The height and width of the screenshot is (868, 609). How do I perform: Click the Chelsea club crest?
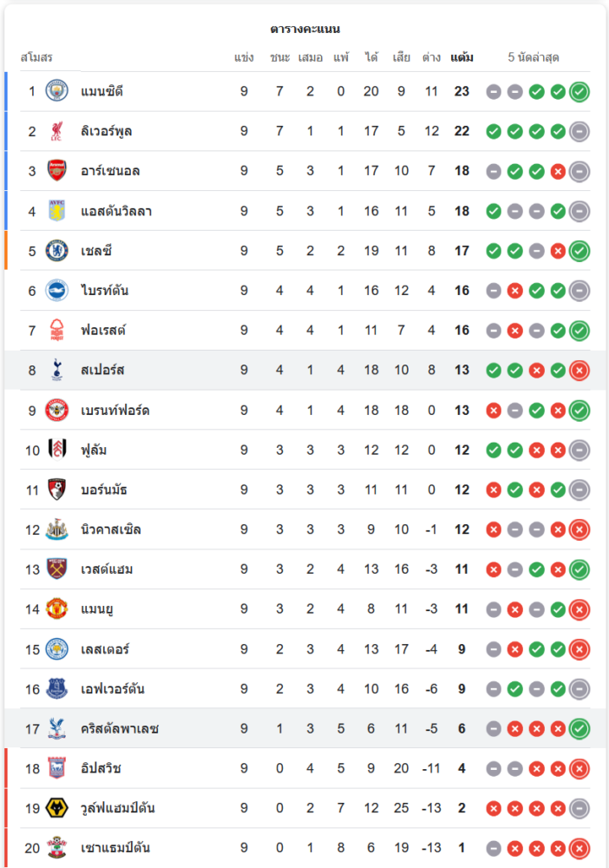point(56,251)
